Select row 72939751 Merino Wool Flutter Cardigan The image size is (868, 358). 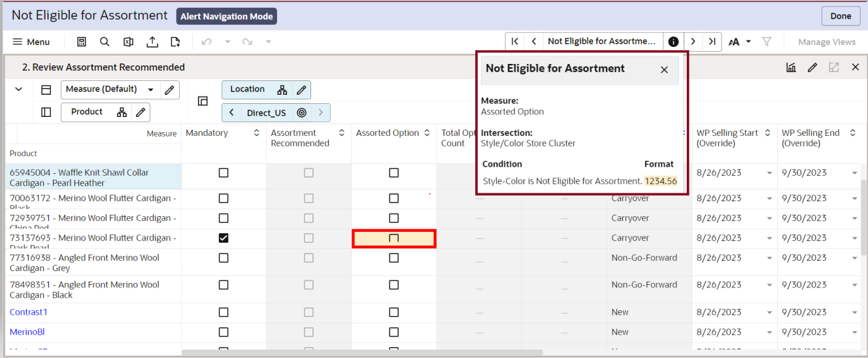pyautogui.click(x=93, y=219)
